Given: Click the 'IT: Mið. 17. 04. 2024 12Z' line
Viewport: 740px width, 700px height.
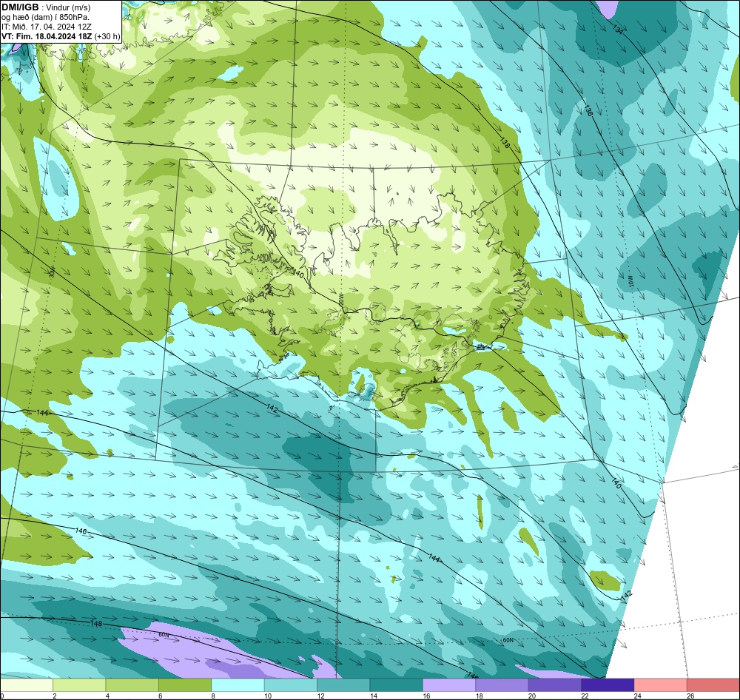Looking at the screenshot, I should [48, 27].
